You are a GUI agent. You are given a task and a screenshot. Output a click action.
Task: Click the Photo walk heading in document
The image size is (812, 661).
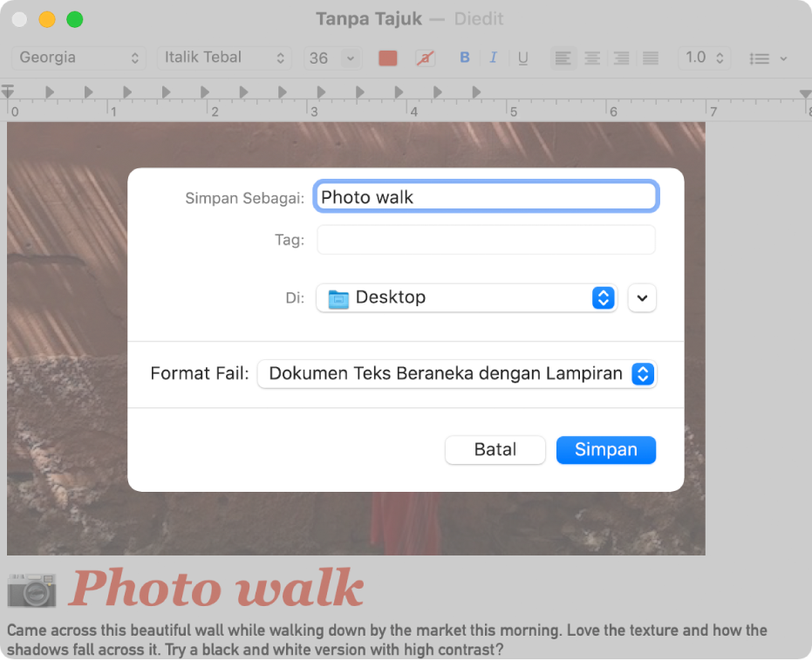[216, 588]
